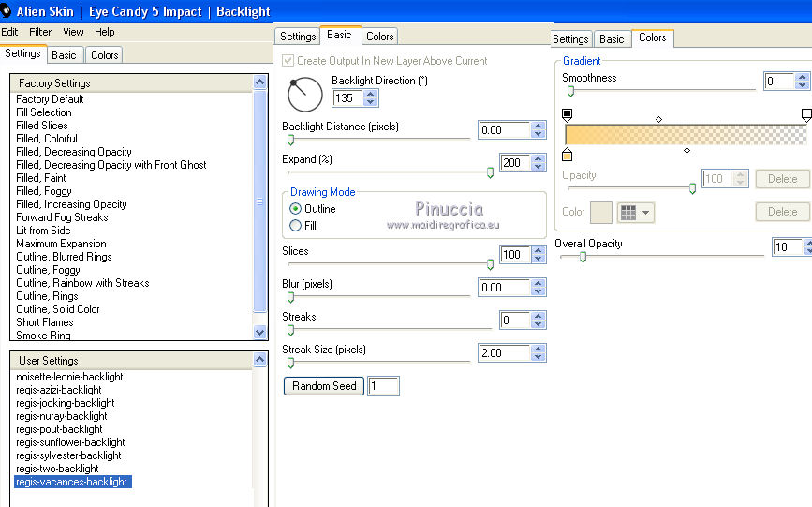
Task: Open the color grid palette dropdown
Action: (x=635, y=213)
